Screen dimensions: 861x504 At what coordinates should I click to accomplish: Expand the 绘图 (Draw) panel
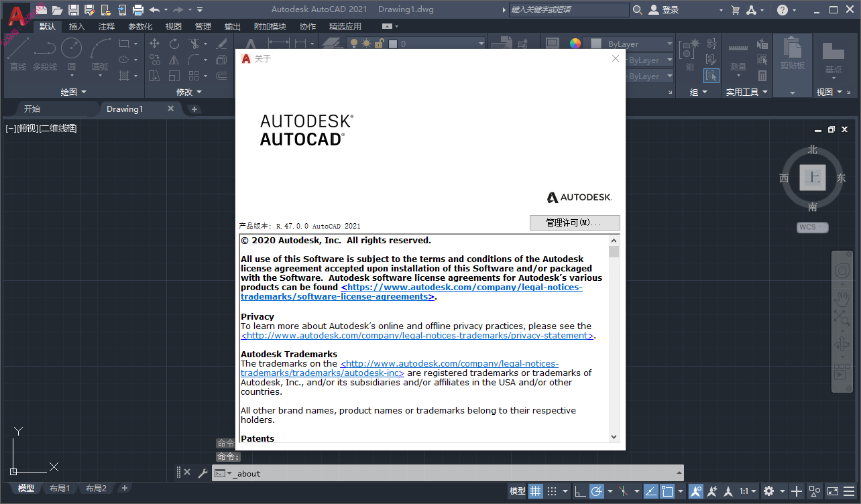(73, 92)
